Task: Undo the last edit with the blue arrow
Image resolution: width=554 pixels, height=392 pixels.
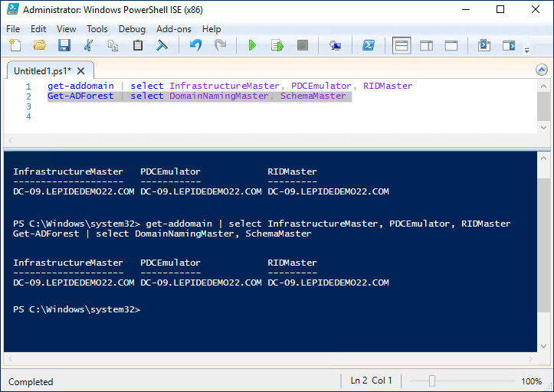Action: pos(195,45)
